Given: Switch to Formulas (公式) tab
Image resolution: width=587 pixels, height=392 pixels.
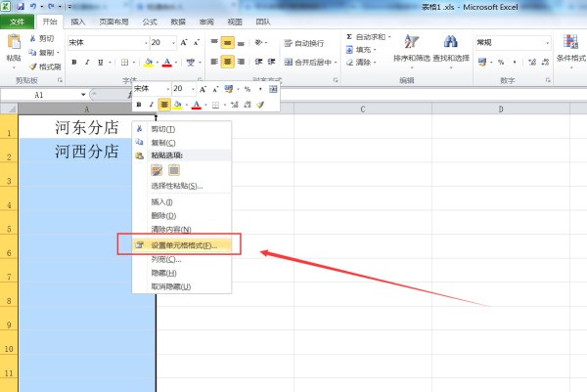Looking at the screenshot, I should (150, 22).
